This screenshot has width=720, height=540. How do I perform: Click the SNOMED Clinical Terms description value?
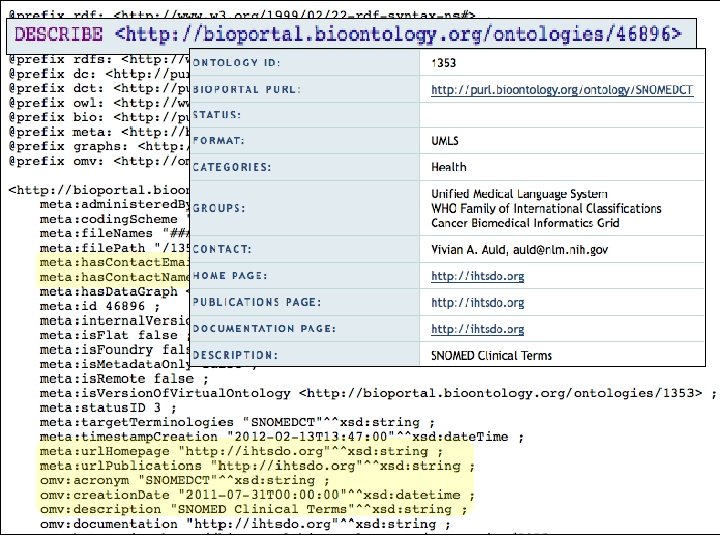point(491,355)
